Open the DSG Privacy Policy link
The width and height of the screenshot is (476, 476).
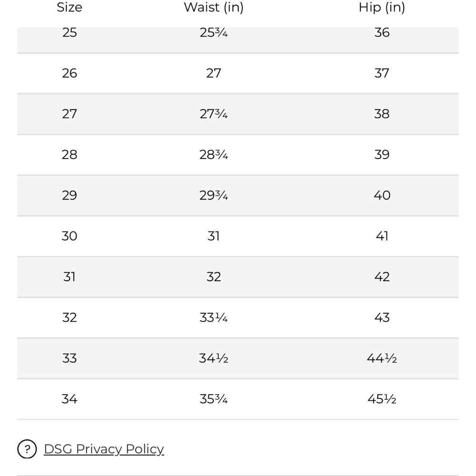coord(104,449)
